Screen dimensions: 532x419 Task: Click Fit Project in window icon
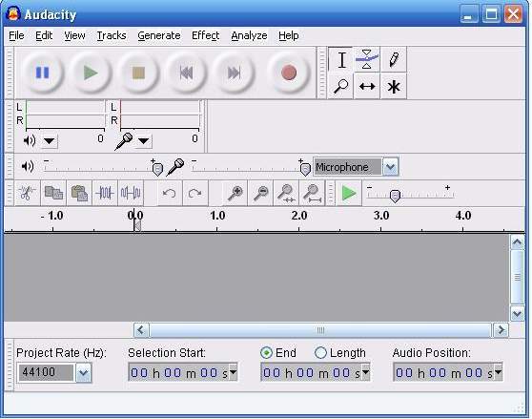pos(312,193)
